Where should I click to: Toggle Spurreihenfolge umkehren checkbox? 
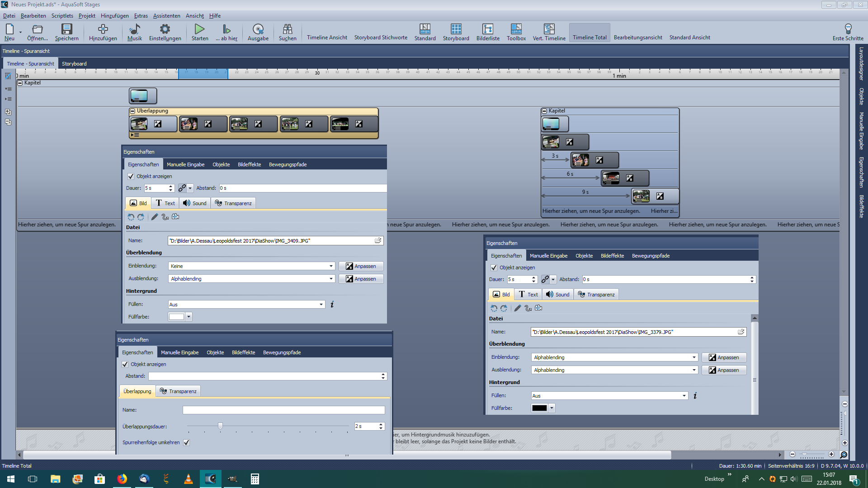pos(186,442)
